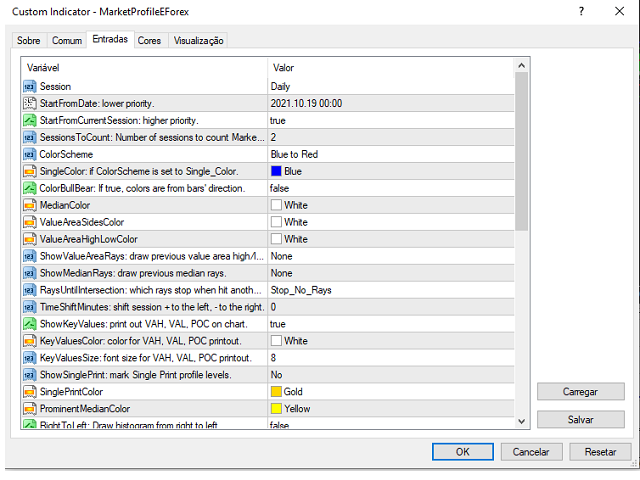This screenshot has width=640, height=480.
Task: Click the vertical scrollbar thumb
Action: 521,151
